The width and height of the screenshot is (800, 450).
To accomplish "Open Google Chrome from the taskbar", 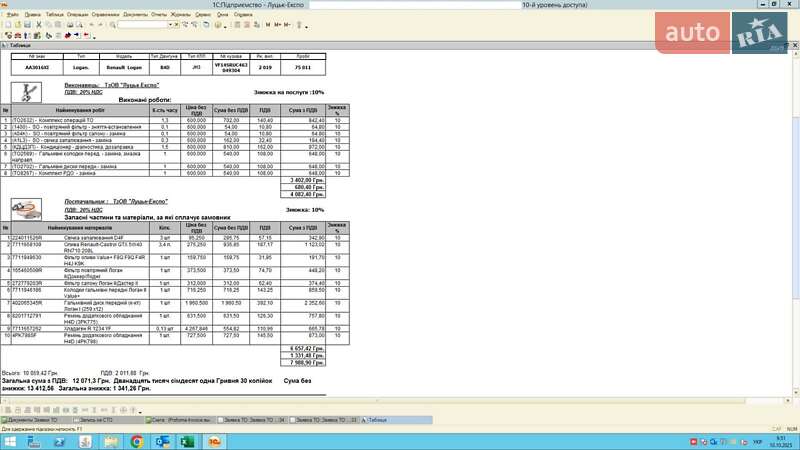I will point(138,441).
